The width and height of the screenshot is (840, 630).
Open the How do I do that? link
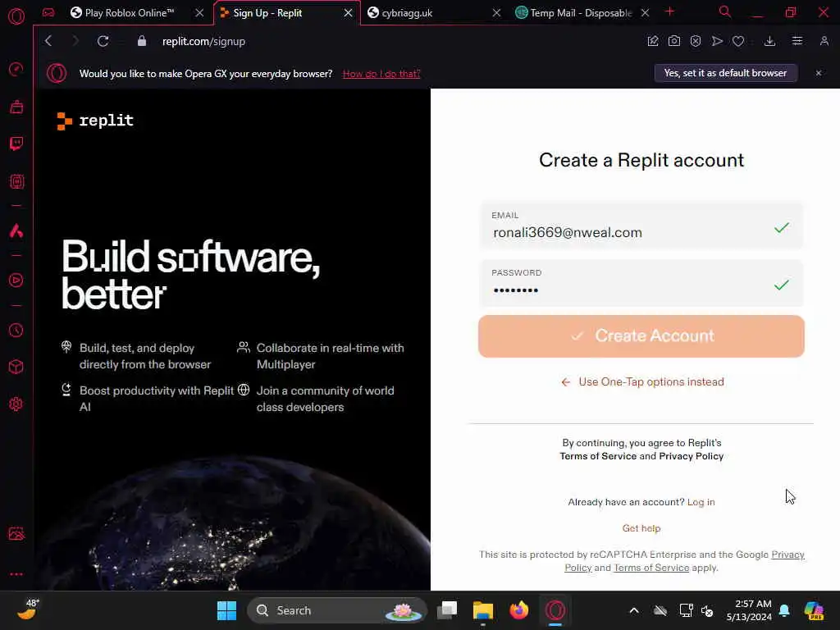point(381,74)
